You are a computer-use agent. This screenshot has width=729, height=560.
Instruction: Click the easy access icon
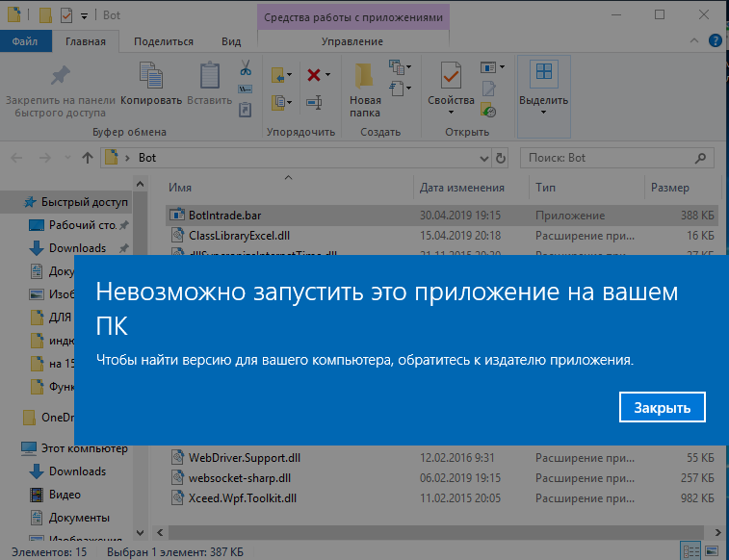point(397,88)
